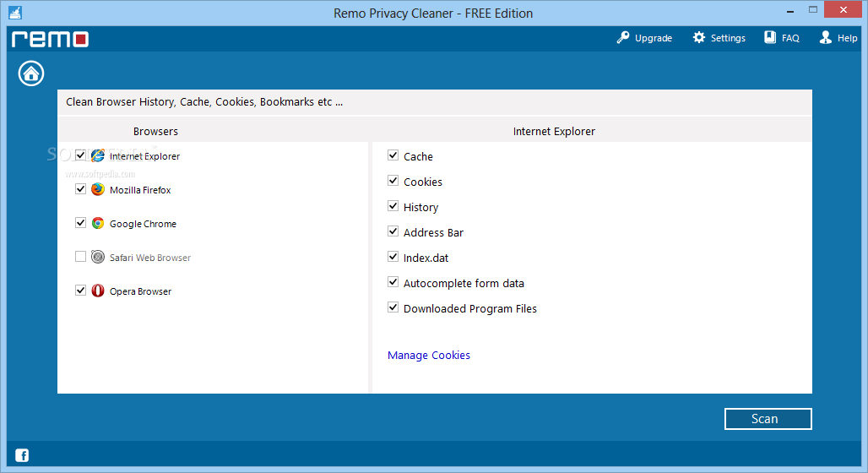Close the Remo Privacy Cleaner window
Screen dimensions: 868x473
(x=843, y=9)
